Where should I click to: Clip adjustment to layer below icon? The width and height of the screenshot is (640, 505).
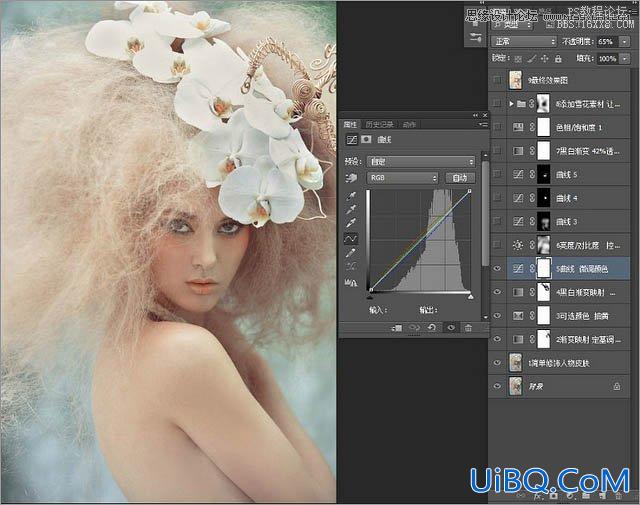397,328
